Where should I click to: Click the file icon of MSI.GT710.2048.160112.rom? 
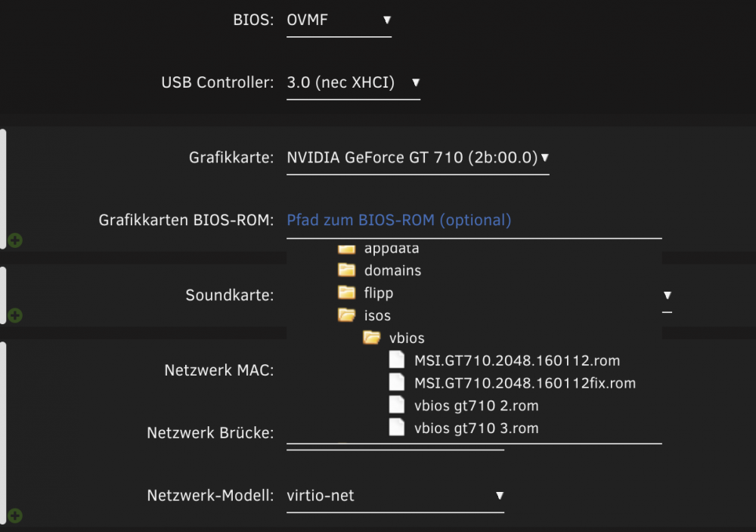point(397,360)
